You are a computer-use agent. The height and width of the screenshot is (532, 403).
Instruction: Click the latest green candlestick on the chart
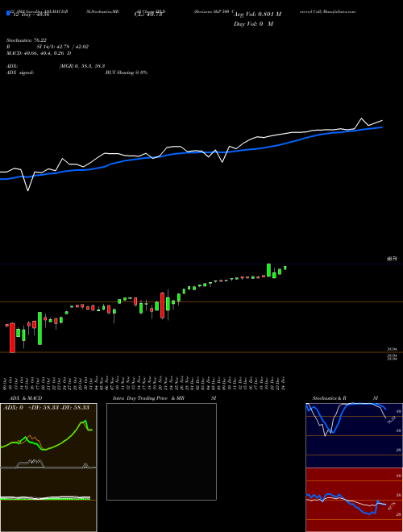pos(285,268)
